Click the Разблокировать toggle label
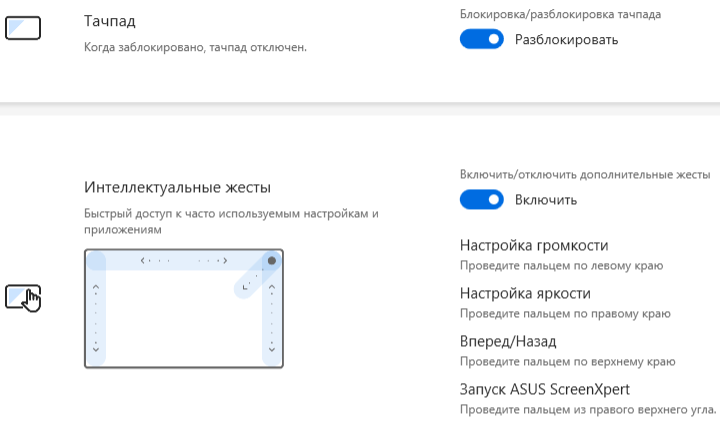 pos(566,40)
